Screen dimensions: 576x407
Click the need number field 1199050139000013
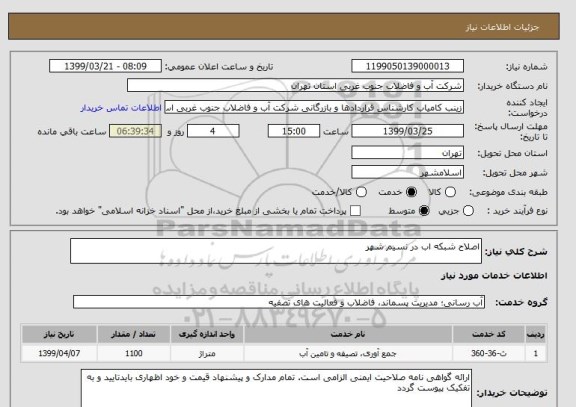[407, 66]
